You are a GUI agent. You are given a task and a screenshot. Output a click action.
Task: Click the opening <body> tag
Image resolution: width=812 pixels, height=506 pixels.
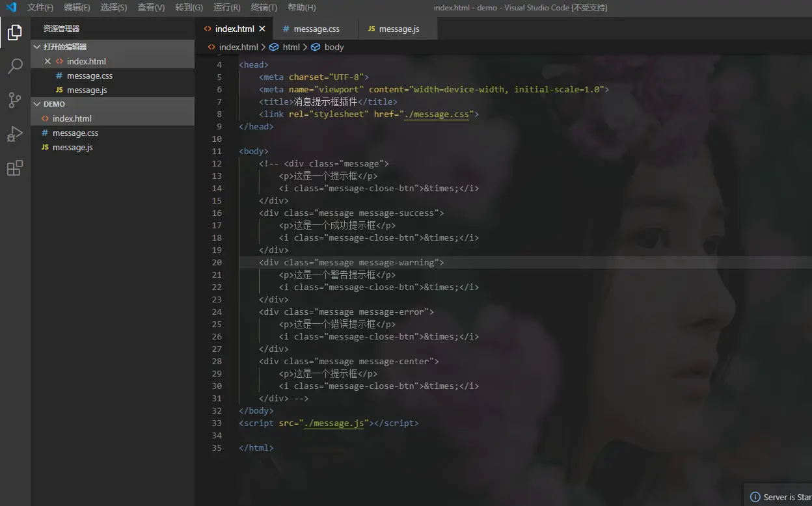254,151
